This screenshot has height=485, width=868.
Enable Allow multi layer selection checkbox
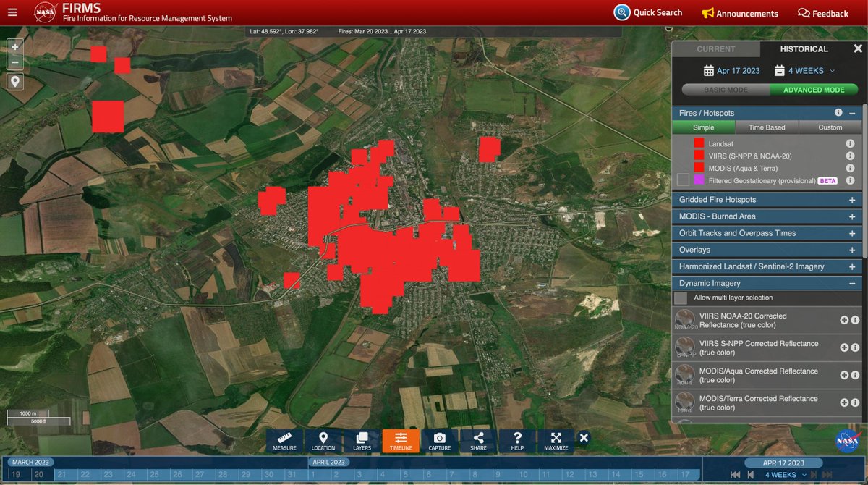681,298
